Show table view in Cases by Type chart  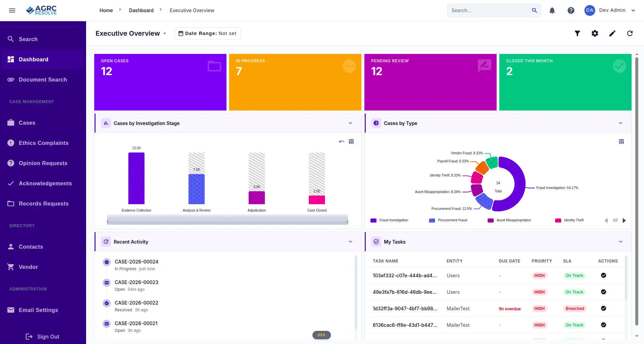[621, 142]
